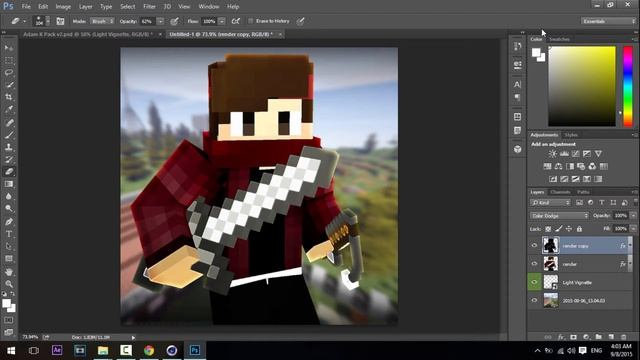Hide the render layer
This screenshot has height=360, width=640.
(x=534, y=264)
